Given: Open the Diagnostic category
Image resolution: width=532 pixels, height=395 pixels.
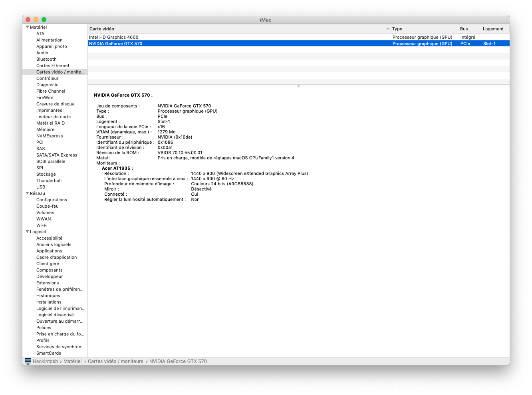Looking at the screenshot, I should [48, 85].
